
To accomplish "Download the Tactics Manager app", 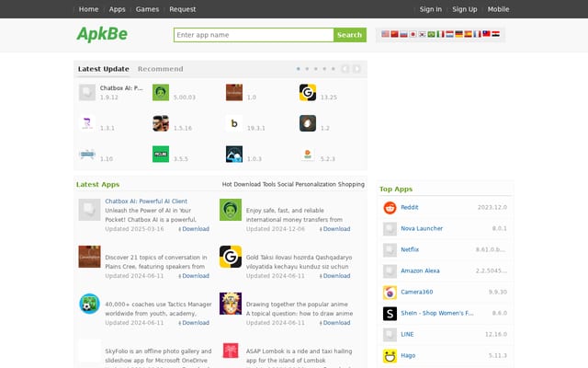I will click(194, 323).
